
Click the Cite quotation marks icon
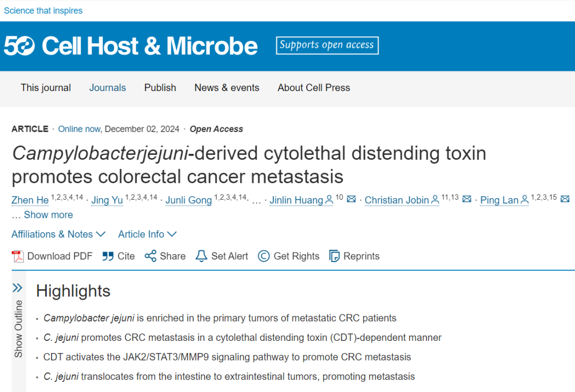click(108, 256)
